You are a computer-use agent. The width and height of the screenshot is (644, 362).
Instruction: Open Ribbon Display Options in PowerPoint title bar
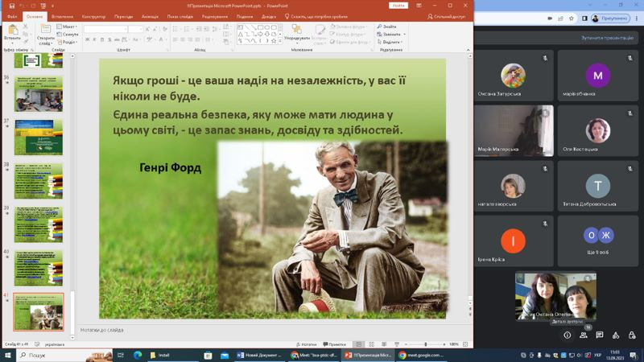point(419,6)
